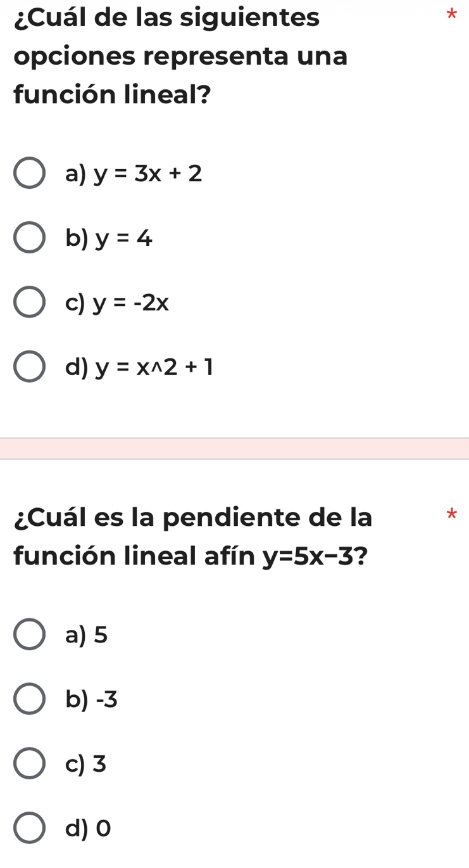Click the red asterisk on the first question
Viewport: 469px width, 868px height.
click(x=450, y=15)
